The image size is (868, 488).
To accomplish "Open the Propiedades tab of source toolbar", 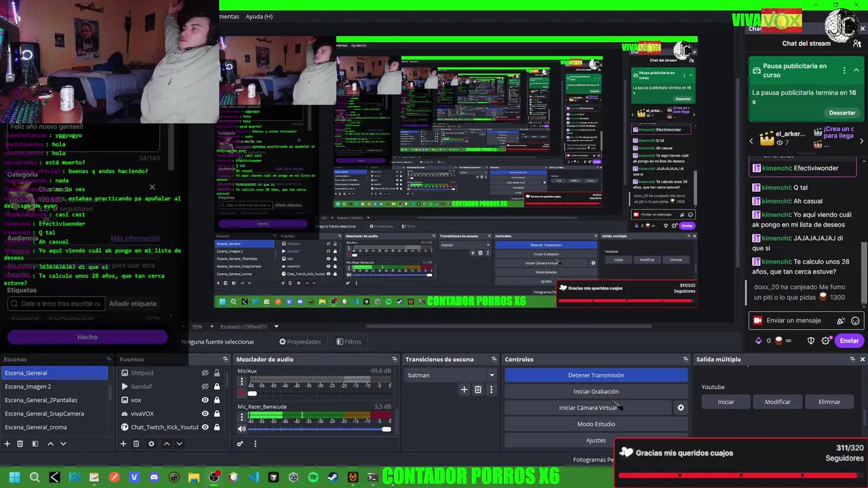I will pos(300,342).
